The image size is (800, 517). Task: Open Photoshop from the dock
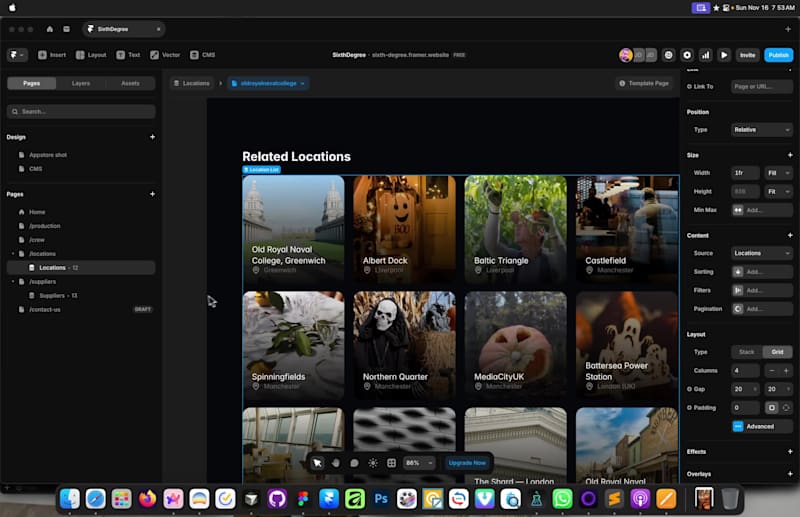[381, 498]
